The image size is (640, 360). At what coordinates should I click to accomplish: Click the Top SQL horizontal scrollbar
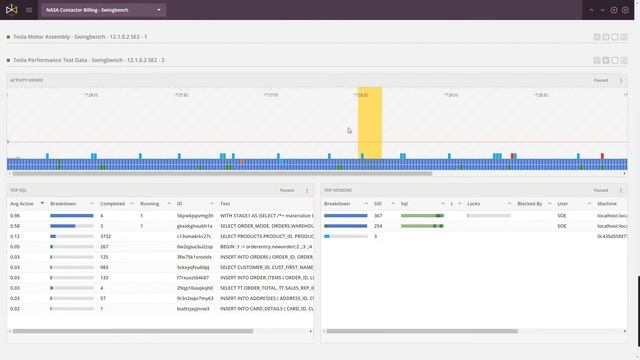point(133,331)
